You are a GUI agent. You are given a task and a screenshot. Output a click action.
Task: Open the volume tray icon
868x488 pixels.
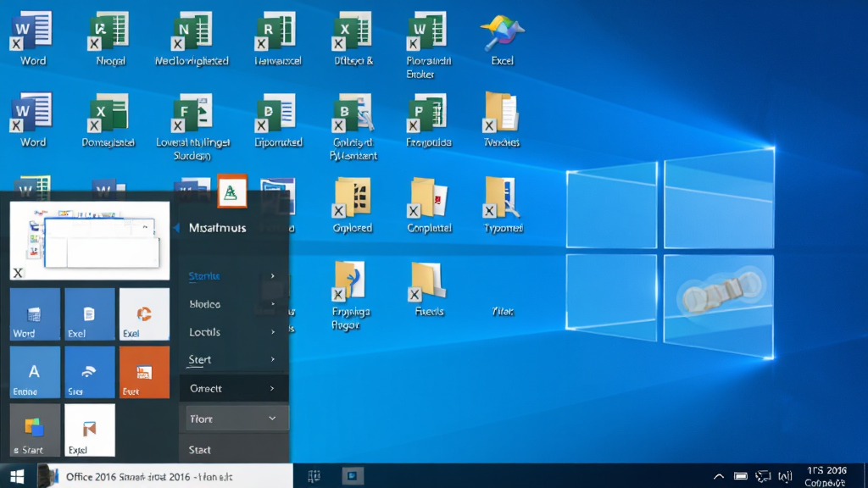tap(785, 476)
